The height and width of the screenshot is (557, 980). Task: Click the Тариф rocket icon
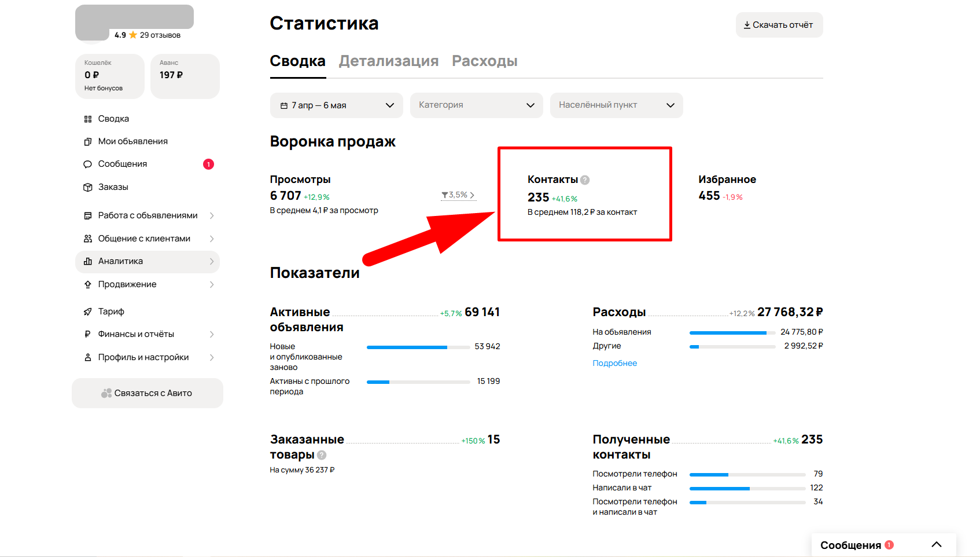[88, 312]
